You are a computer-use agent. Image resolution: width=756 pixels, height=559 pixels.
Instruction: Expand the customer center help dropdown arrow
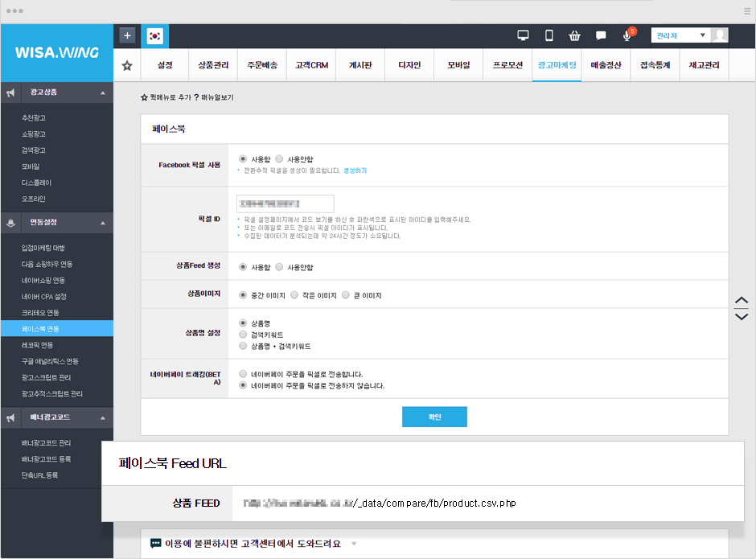[x=354, y=544]
